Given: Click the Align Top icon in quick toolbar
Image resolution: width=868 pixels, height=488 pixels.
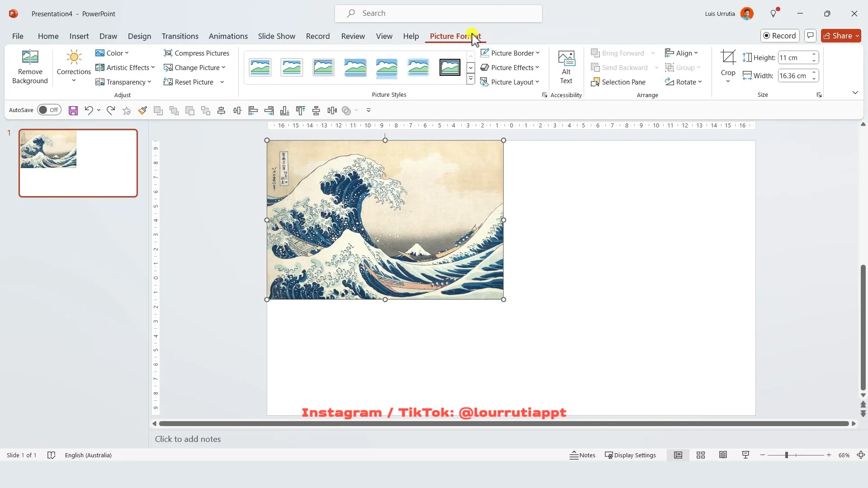Looking at the screenshot, I should point(301,110).
